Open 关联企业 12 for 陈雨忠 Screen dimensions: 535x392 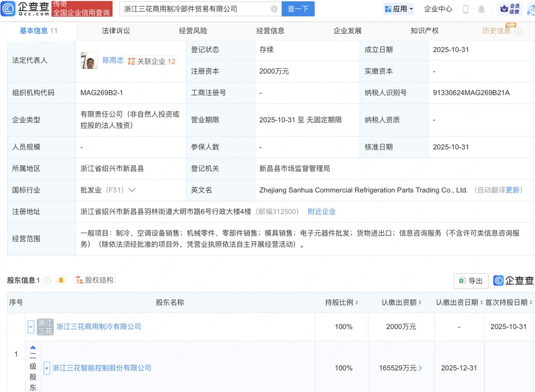tap(152, 62)
